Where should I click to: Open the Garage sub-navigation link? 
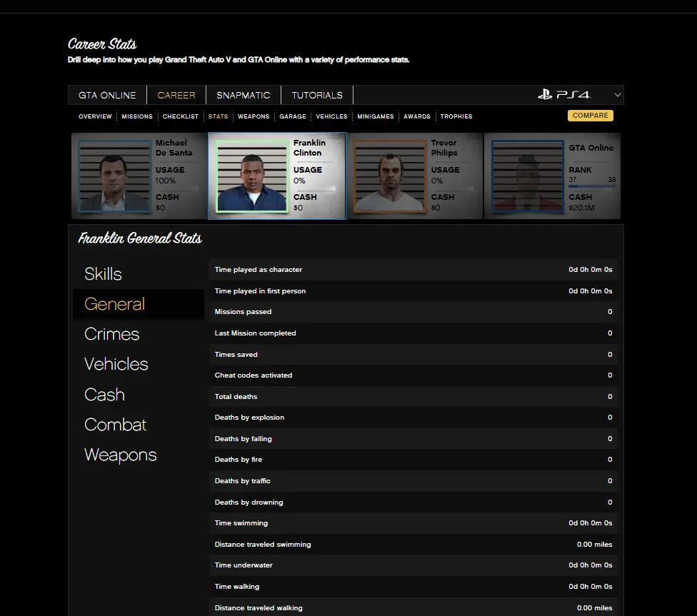click(293, 116)
